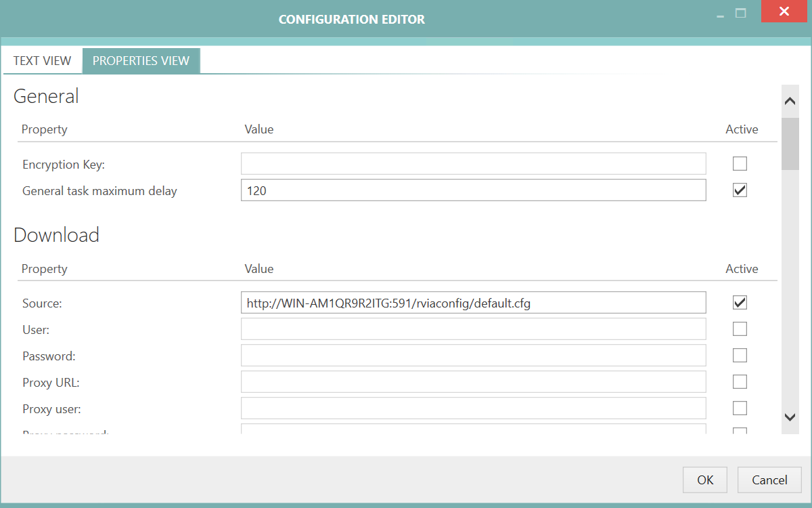Focus the Proxy URL input field
The width and height of the screenshot is (812, 508).
[473, 381]
